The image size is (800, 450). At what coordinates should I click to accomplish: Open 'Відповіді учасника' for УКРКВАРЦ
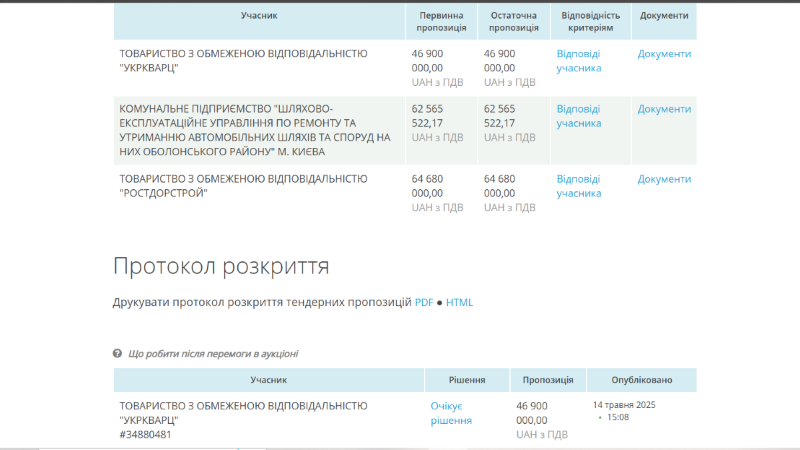(x=579, y=61)
